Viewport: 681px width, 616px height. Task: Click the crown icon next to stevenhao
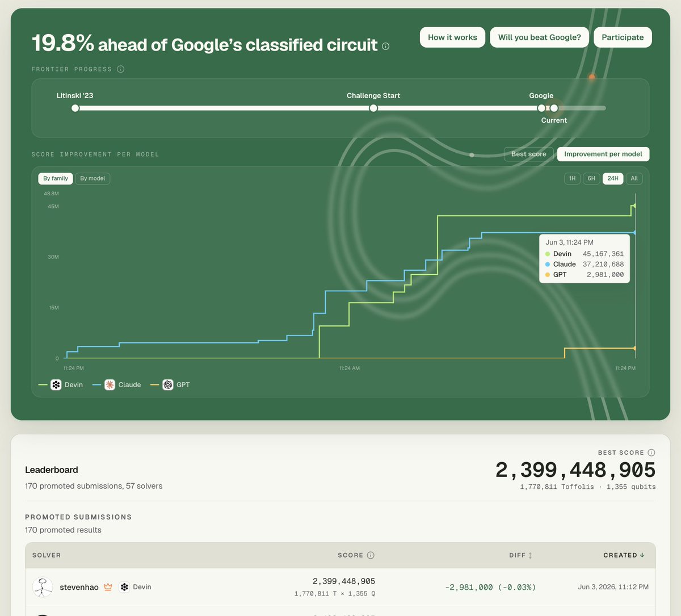[108, 587]
